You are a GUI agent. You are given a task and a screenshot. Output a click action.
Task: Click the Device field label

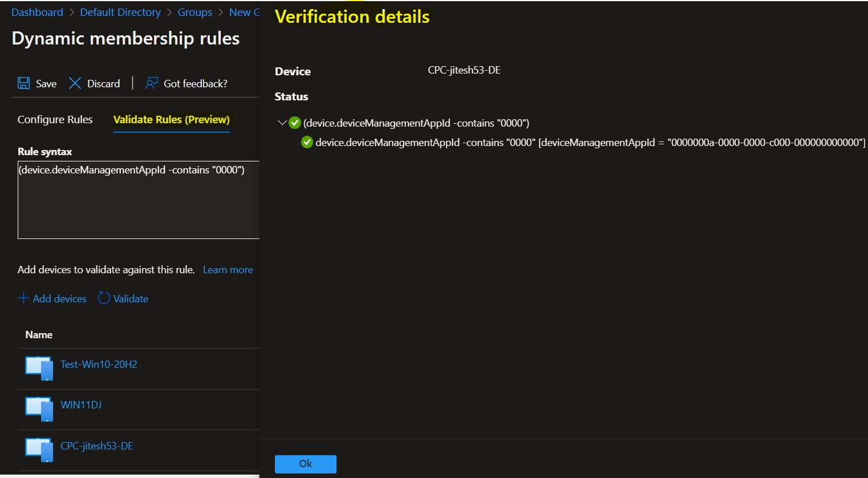pos(293,71)
